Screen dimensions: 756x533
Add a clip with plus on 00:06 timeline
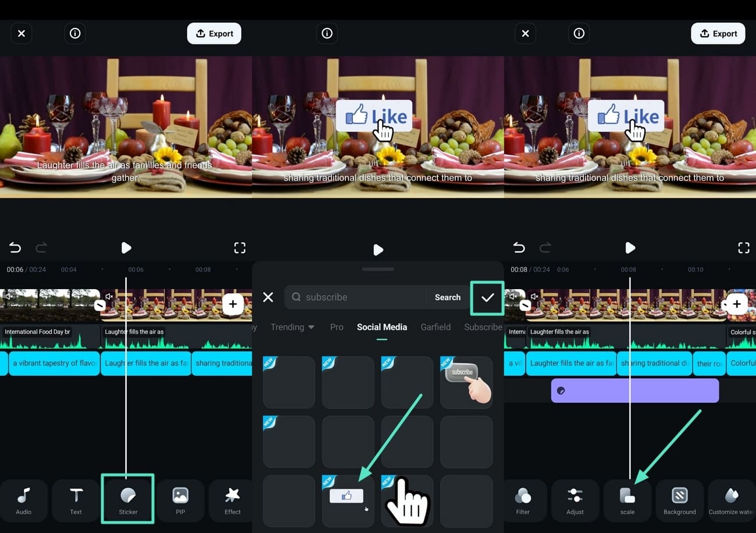tap(233, 304)
